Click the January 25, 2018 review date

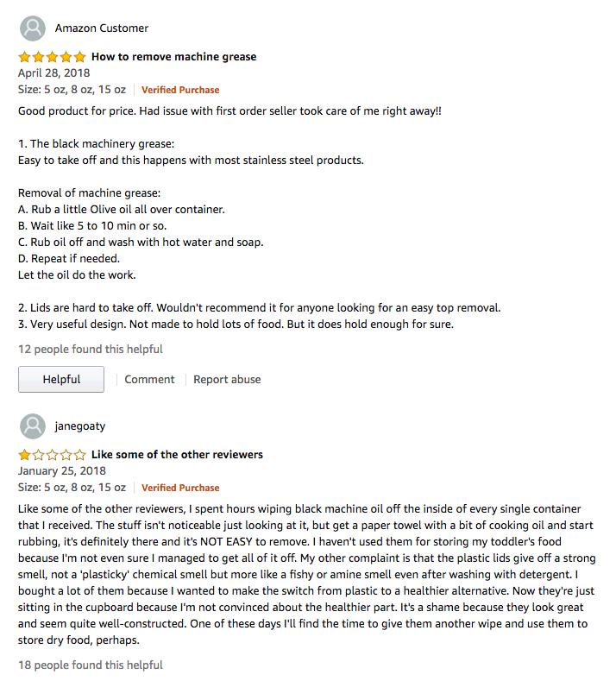[x=62, y=470]
